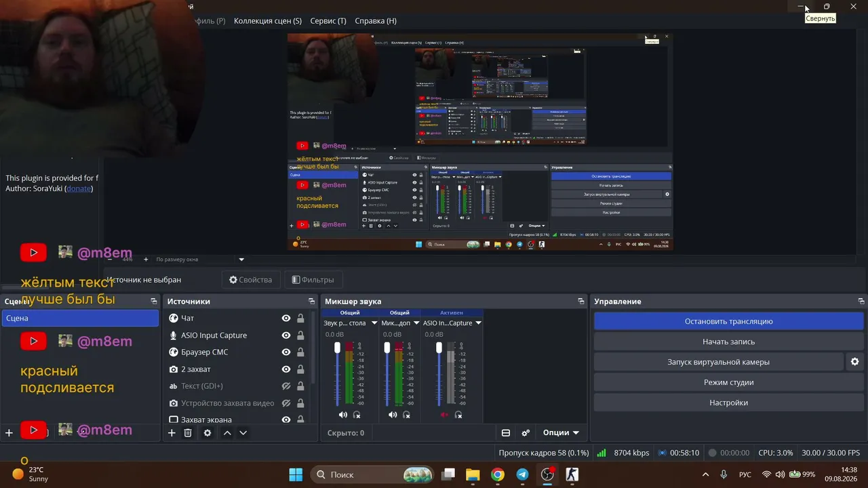This screenshot has height=488, width=868.
Task: Show the Текст (GDI+) source
Action: click(x=286, y=386)
